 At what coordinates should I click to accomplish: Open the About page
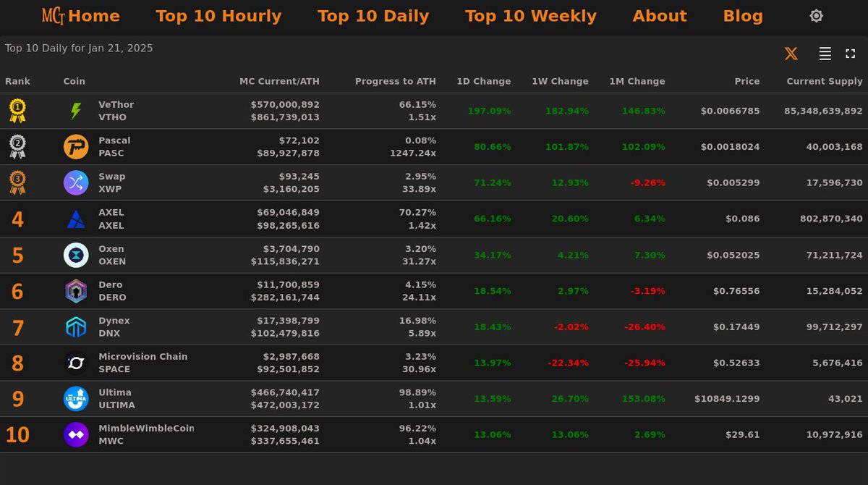[660, 16]
